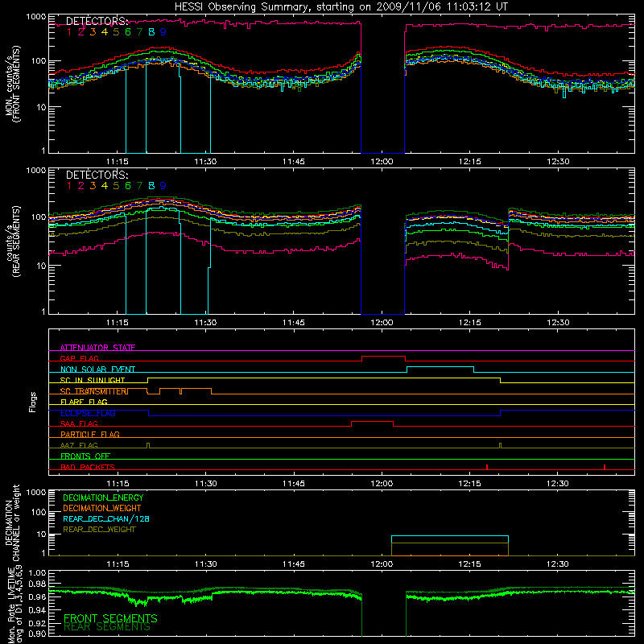Click the 11:30 tick under the rear segments plot
This screenshot has height=644, width=644.
coord(205,323)
